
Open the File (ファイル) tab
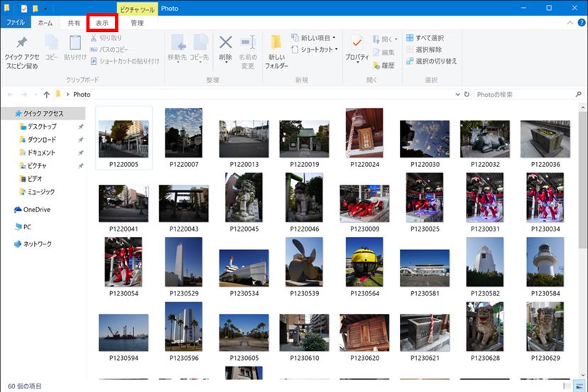pyautogui.click(x=16, y=23)
